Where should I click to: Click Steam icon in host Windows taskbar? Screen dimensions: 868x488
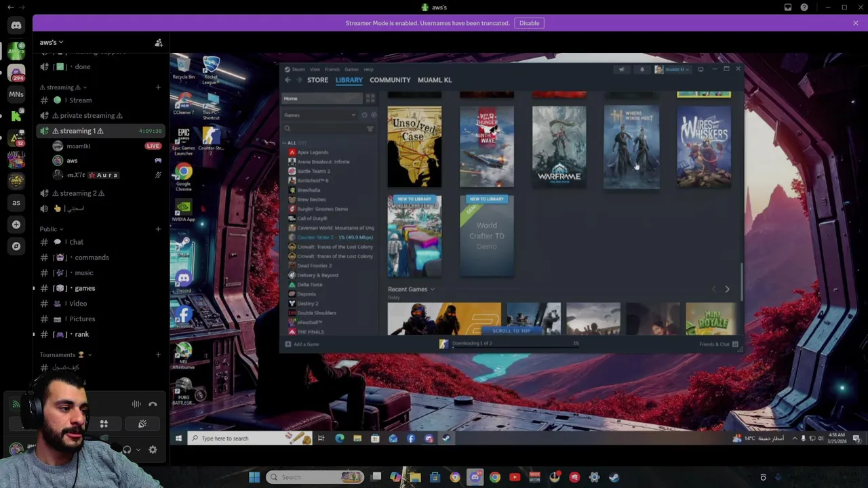(x=614, y=477)
